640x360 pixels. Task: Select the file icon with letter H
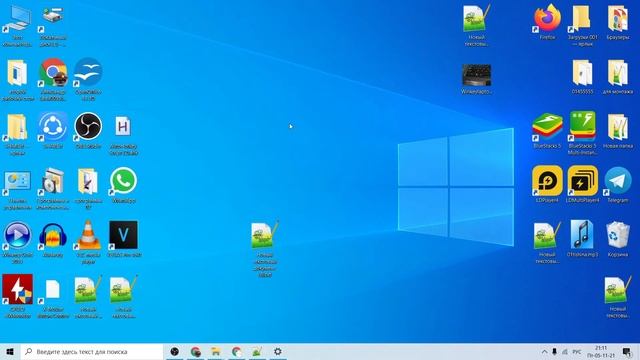click(x=123, y=127)
